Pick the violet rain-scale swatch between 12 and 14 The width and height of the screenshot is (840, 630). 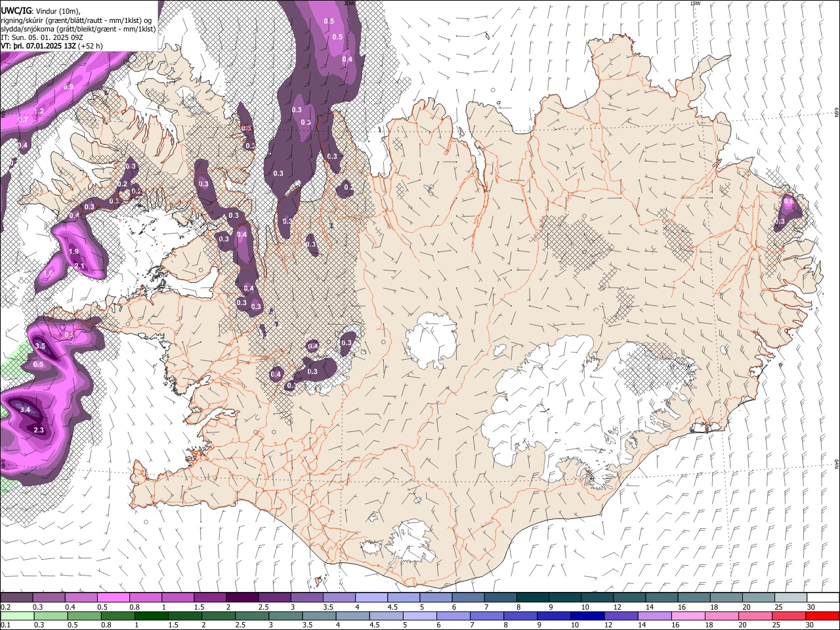[x=620, y=616]
